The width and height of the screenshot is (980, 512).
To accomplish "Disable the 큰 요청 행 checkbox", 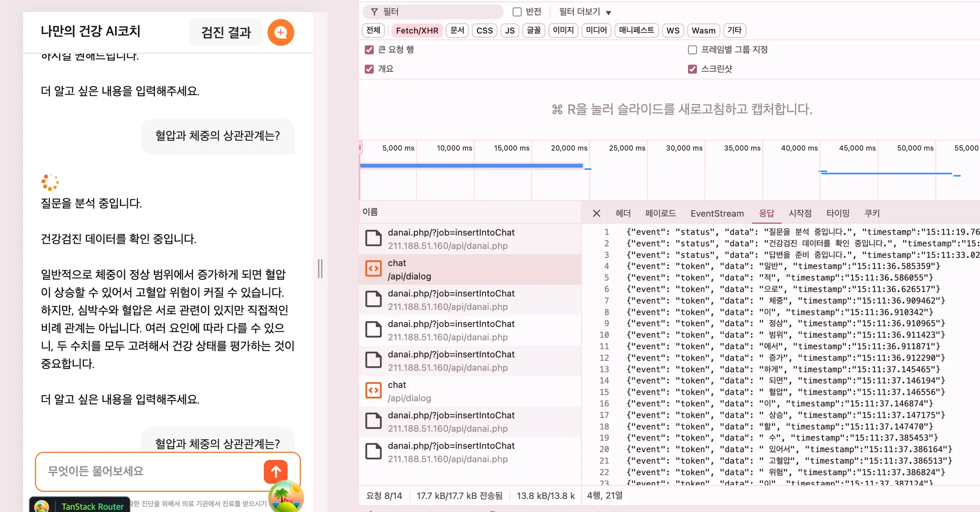I will [x=369, y=50].
